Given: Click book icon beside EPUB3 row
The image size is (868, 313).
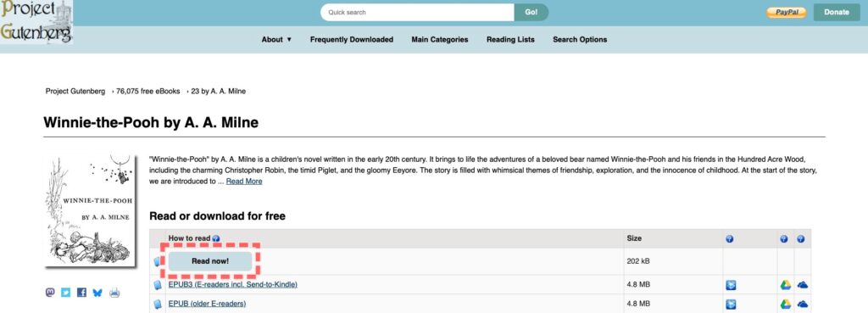Looking at the screenshot, I should coord(157,285).
